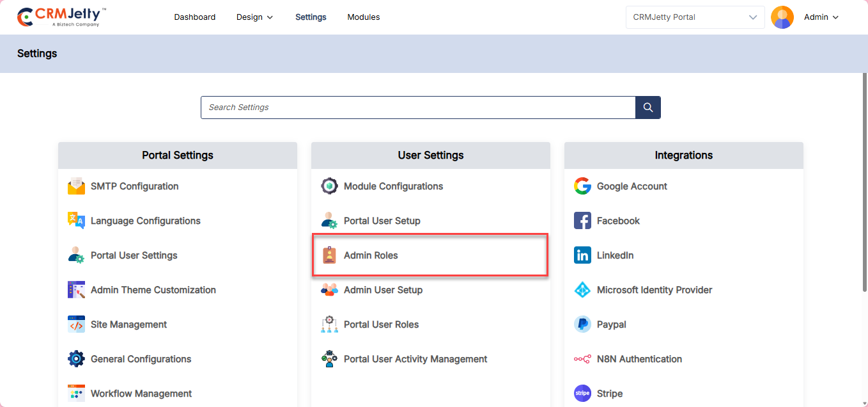Click the Facebook logo icon
The height and width of the screenshot is (407, 868).
pos(582,221)
